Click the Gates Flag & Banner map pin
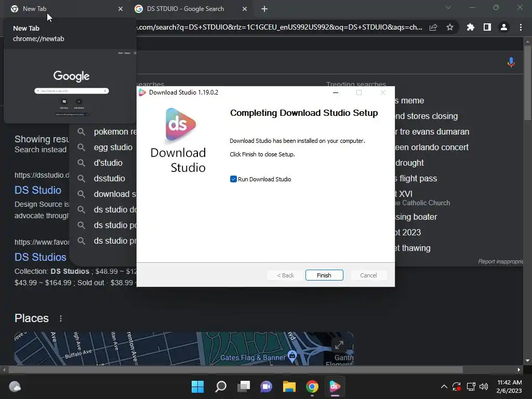 click(292, 355)
